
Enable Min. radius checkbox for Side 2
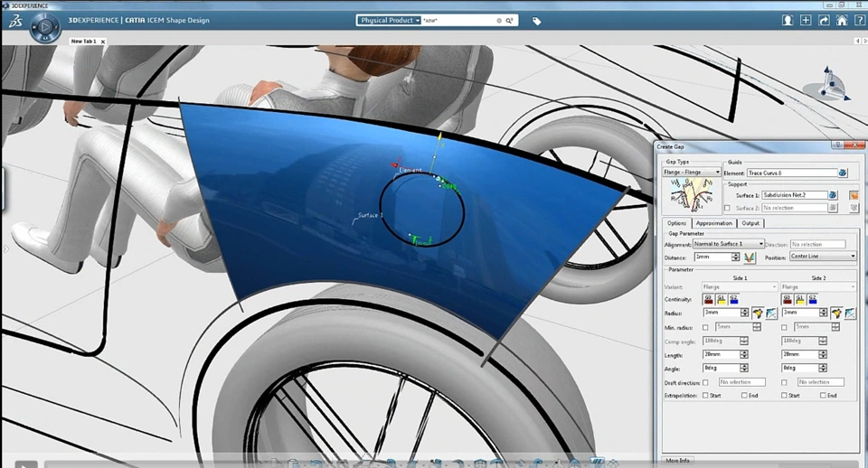click(784, 327)
